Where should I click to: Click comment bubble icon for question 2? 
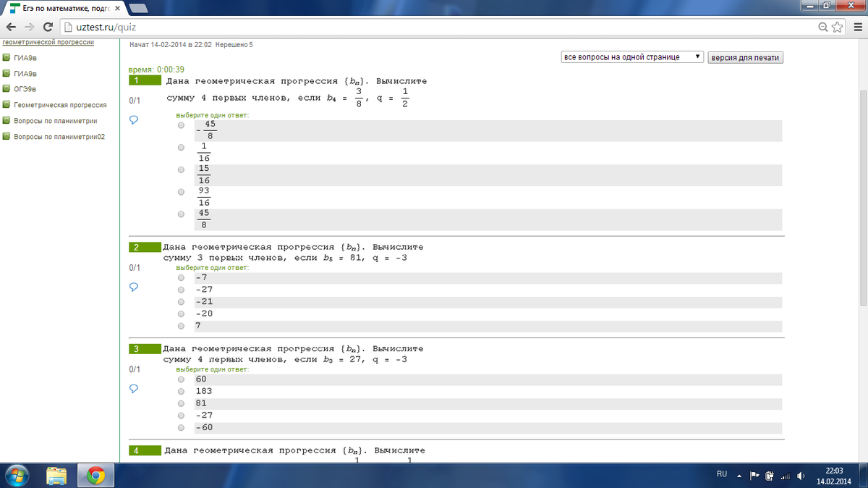[133, 287]
